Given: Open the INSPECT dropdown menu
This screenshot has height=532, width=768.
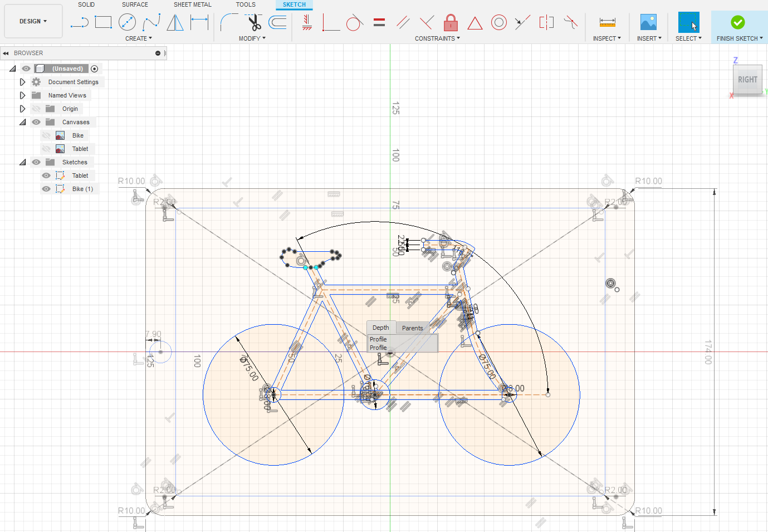Looking at the screenshot, I should click(x=607, y=38).
